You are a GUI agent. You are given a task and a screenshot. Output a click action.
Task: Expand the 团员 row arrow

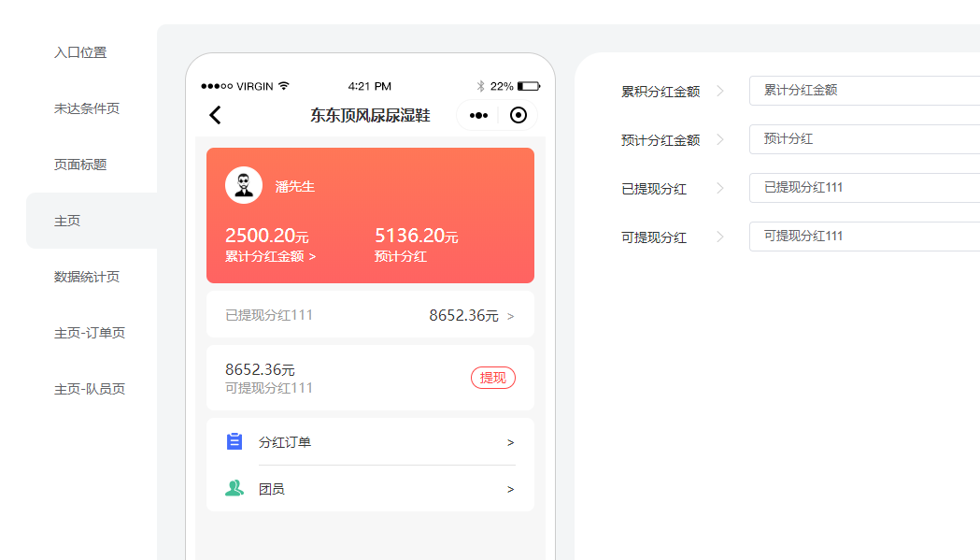click(511, 489)
